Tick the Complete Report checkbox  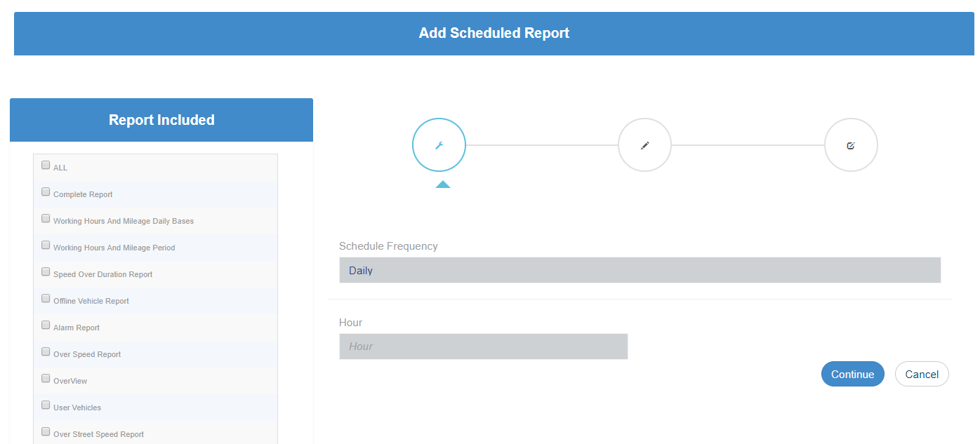click(46, 192)
